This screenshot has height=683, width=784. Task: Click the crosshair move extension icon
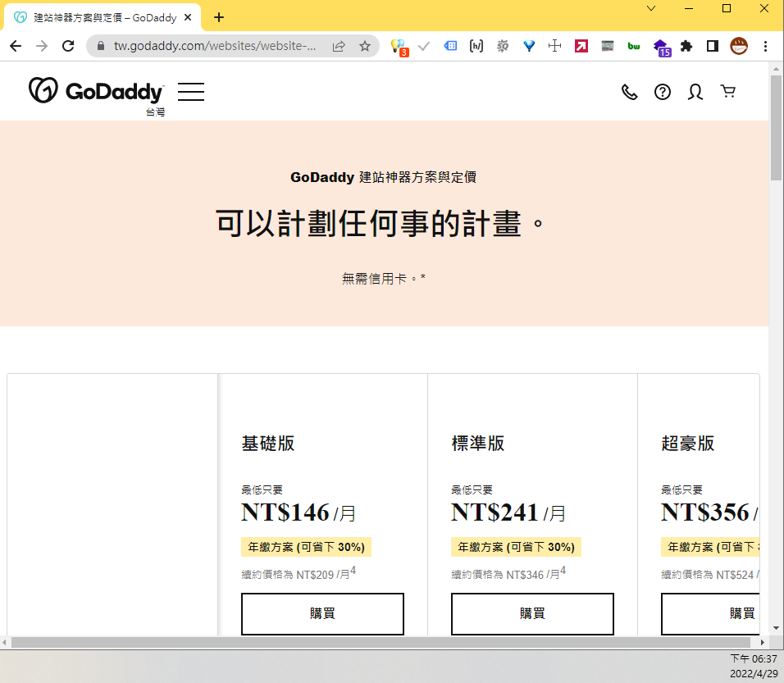555,46
